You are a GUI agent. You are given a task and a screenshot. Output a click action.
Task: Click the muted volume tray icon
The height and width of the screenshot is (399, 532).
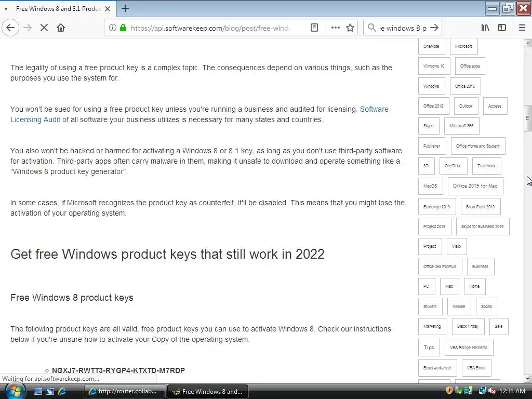[493, 391]
